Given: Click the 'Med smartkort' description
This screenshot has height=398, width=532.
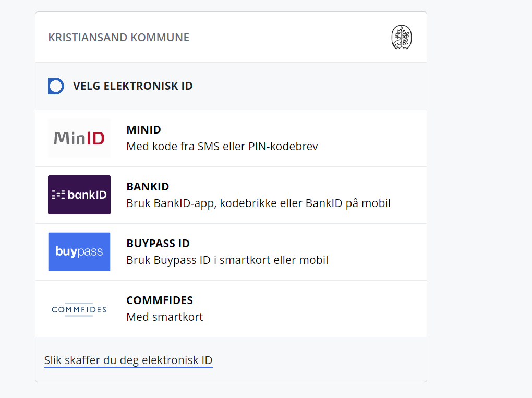Looking at the screenshot, I should coord(165,317).
